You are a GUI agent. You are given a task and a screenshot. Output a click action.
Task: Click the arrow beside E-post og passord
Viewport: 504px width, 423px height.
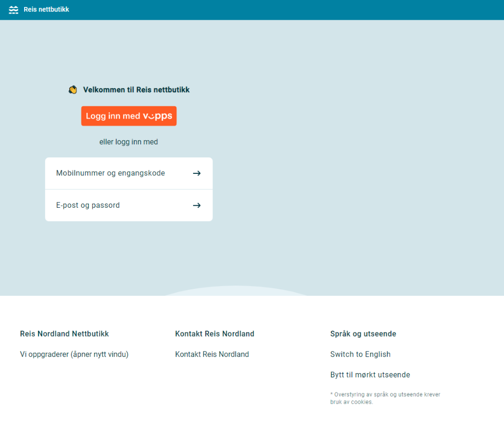(x=197, y=206)
